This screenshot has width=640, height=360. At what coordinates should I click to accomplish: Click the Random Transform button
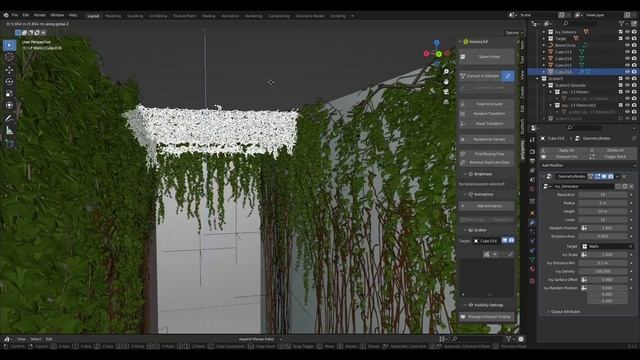[487, 113]
